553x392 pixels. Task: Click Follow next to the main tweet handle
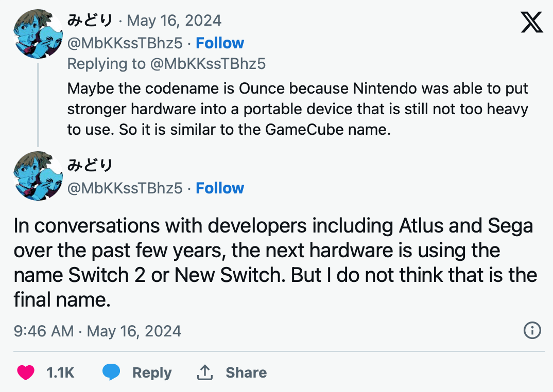(220, 188)
